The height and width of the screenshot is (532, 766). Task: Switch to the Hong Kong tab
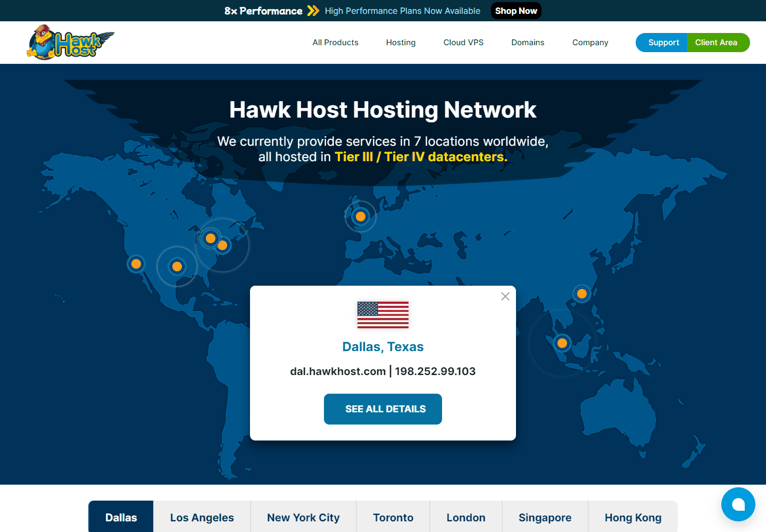click(633, 517)
